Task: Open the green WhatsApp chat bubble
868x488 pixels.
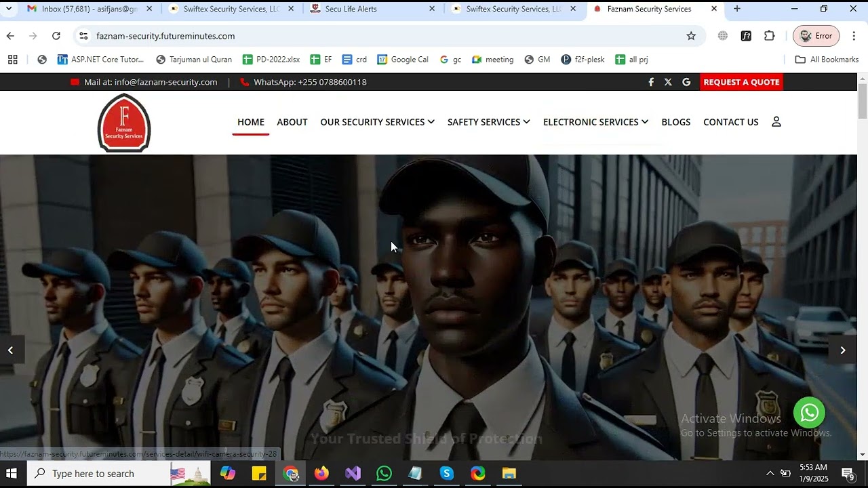Action: point(810,413)
